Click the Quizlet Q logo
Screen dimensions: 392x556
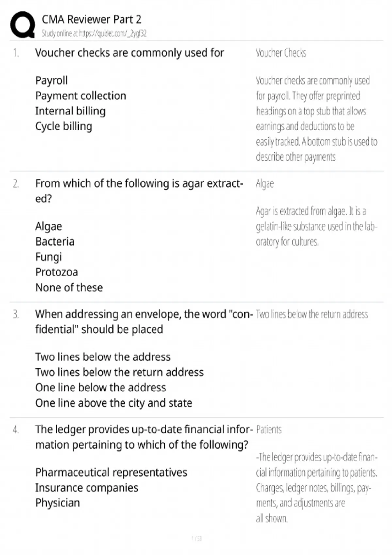pyautogui.click(x=23, y=25)
